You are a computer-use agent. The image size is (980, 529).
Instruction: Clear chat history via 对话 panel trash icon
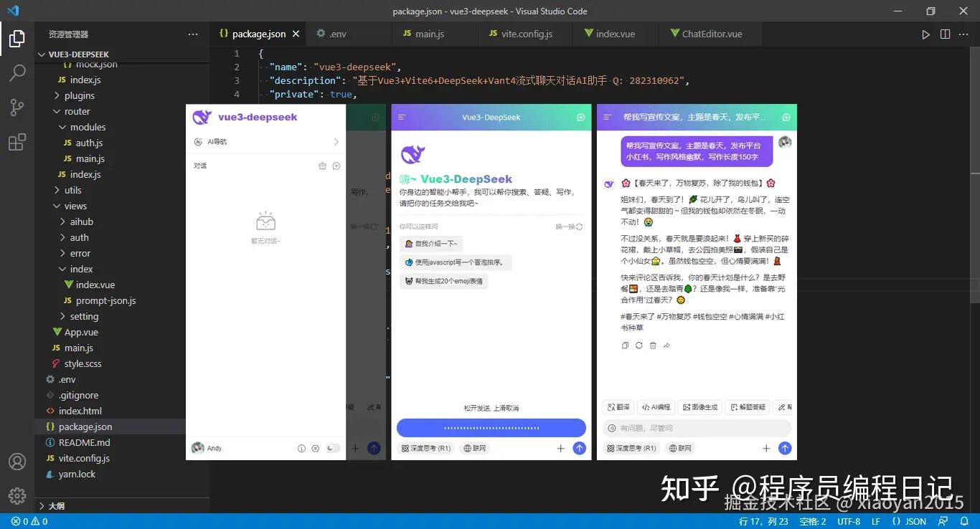322,166
